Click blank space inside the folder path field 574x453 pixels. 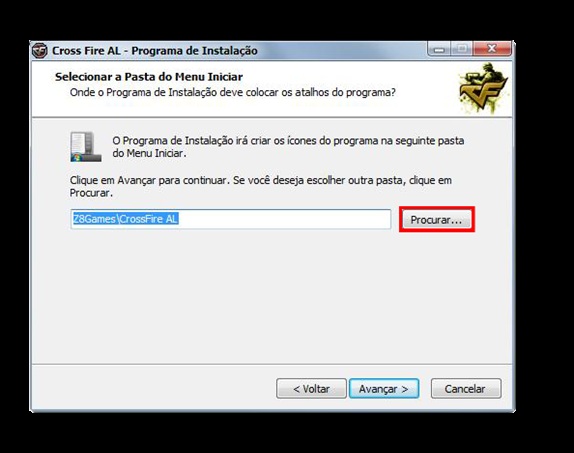pyautogui.click(x=286, y=219)
